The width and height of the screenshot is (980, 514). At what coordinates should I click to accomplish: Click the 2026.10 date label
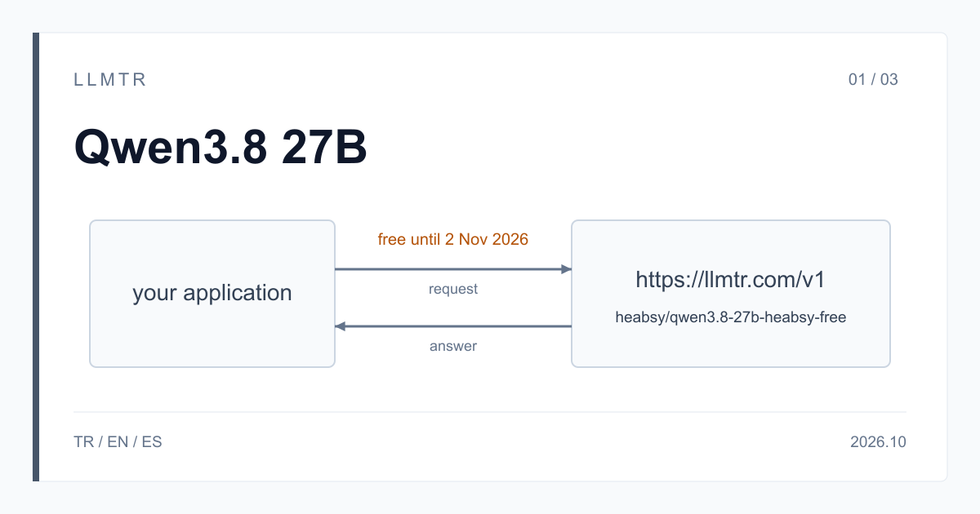[878, 442]
